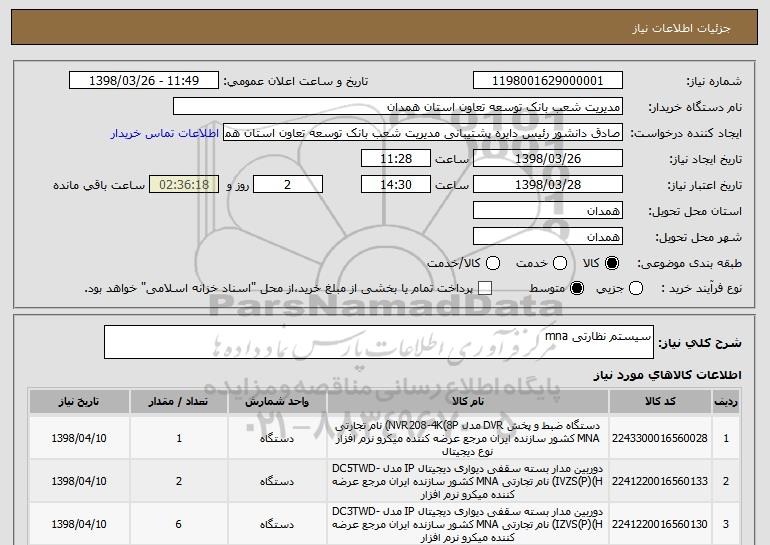Click the remaining time counter 02:36:18

tap(184, 185)
